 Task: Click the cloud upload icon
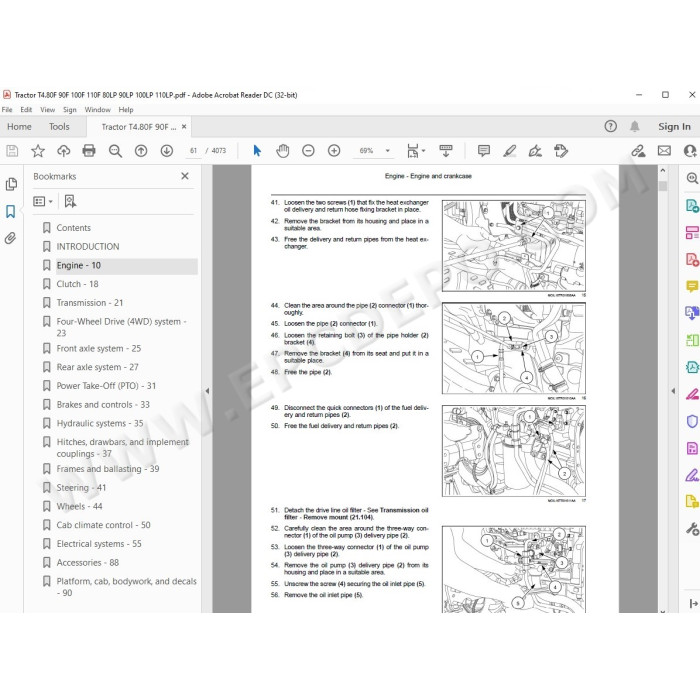63,151
